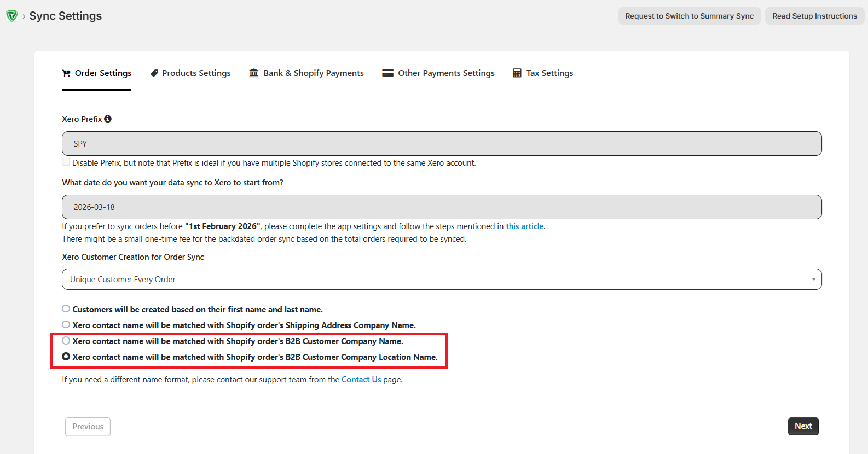Click the Next button

(x=803, y=426)
